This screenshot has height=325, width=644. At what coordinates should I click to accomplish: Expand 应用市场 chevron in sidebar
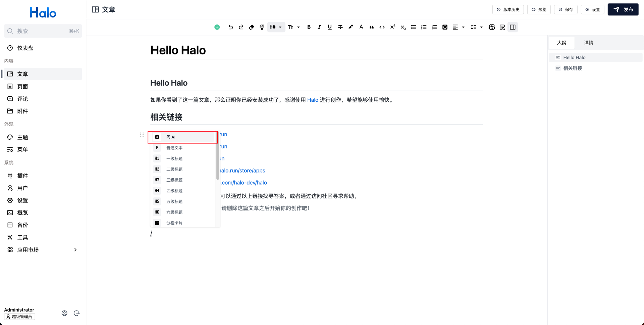pos(75,250)
